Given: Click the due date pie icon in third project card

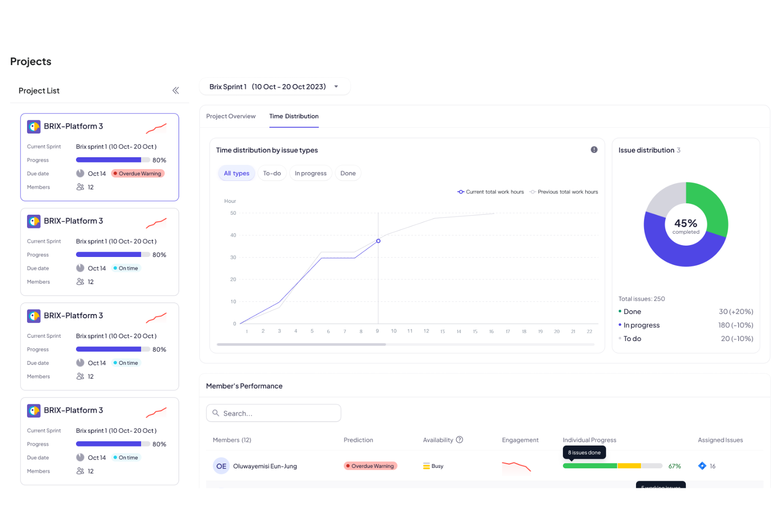Looking at the screenshot, I should [80, 363].
